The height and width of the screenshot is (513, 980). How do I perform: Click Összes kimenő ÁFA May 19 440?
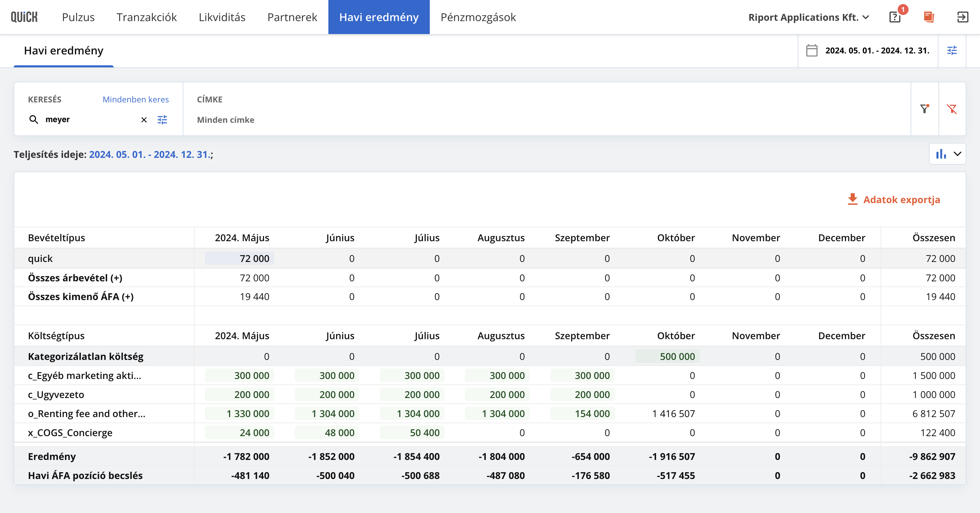(255, 296)
